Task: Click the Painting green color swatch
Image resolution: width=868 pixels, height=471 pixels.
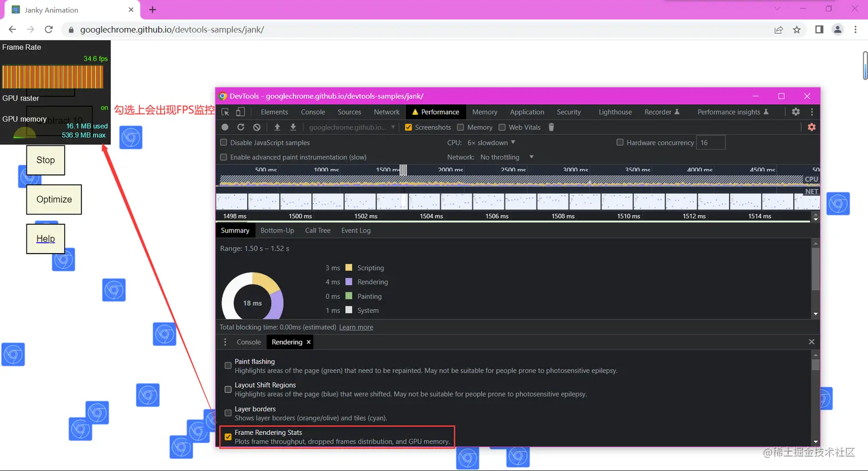Action: point(348,296)
